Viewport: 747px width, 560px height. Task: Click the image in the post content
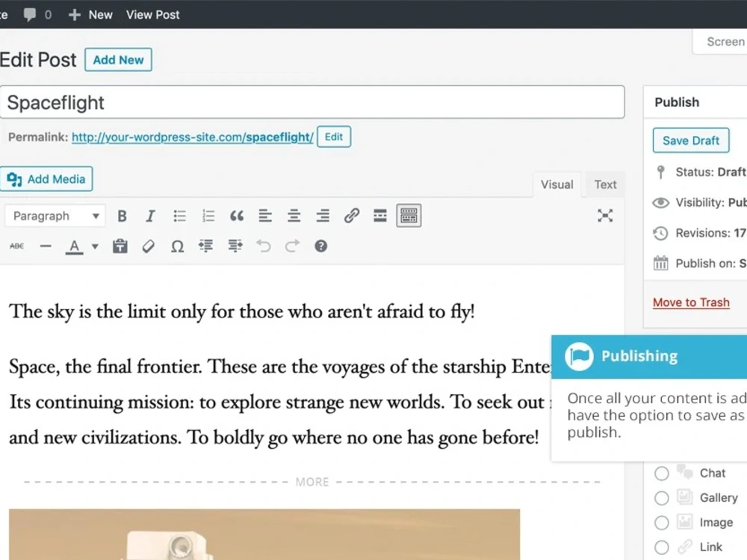point(264,535)
